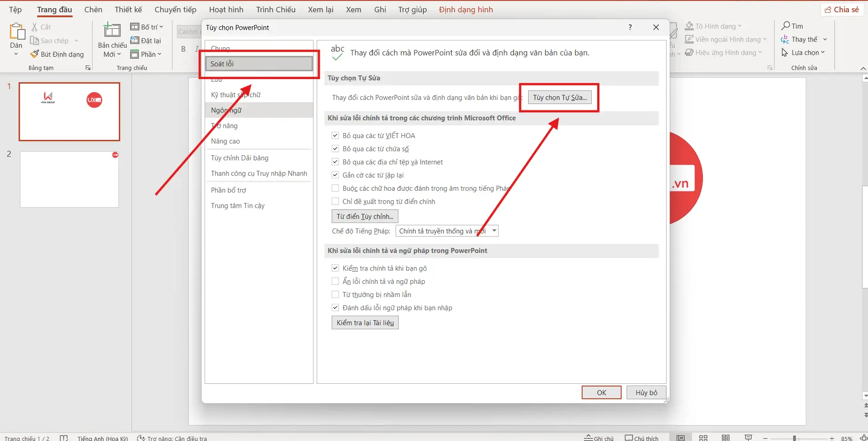The height and width of the screenshot is (441, 868).
Task: Toggle Kiểm tra chính tả khi bạn gõ
Action: tap(335, 268)
